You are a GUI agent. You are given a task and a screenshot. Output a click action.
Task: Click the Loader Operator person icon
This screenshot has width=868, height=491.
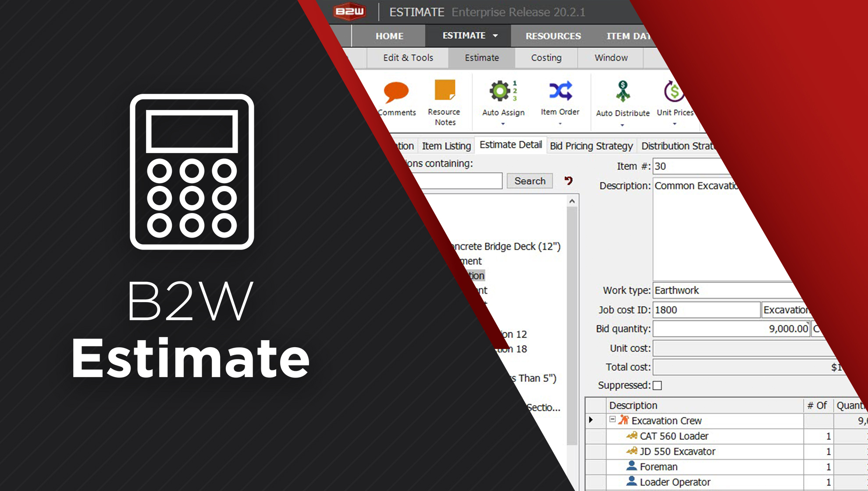pyautogui.click(x=631, y=481)
